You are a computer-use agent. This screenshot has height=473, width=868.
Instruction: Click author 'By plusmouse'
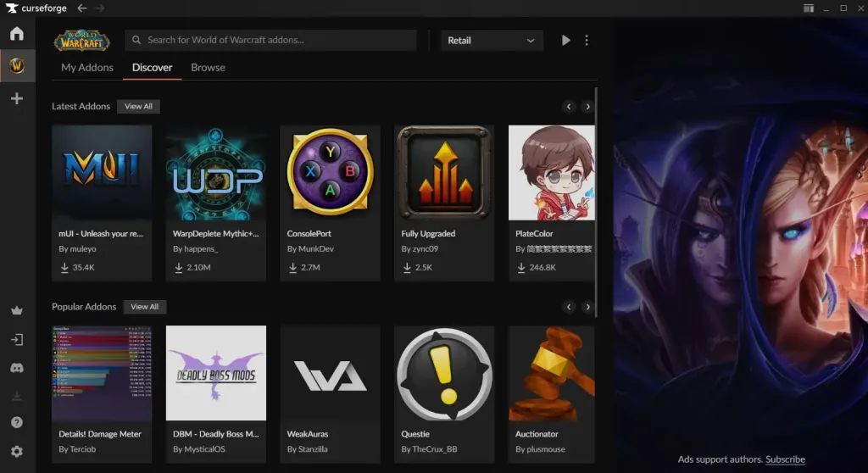[540, 449]
